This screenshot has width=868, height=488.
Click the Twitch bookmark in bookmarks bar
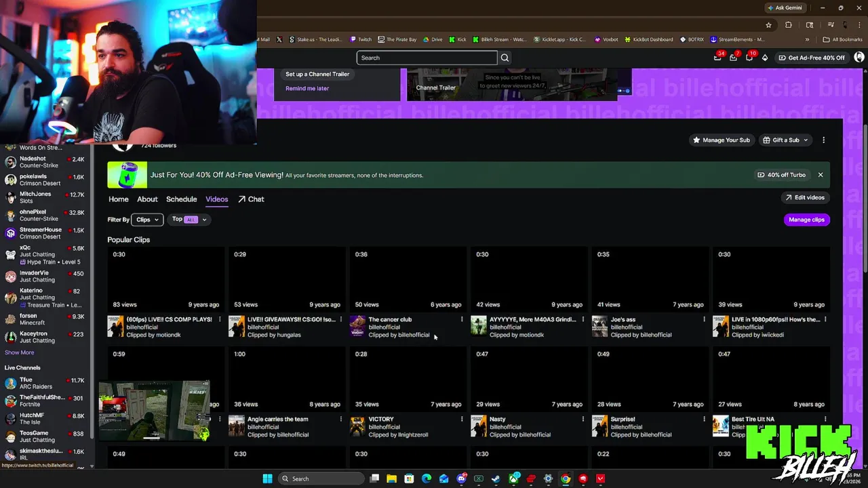tap(361, 39)
